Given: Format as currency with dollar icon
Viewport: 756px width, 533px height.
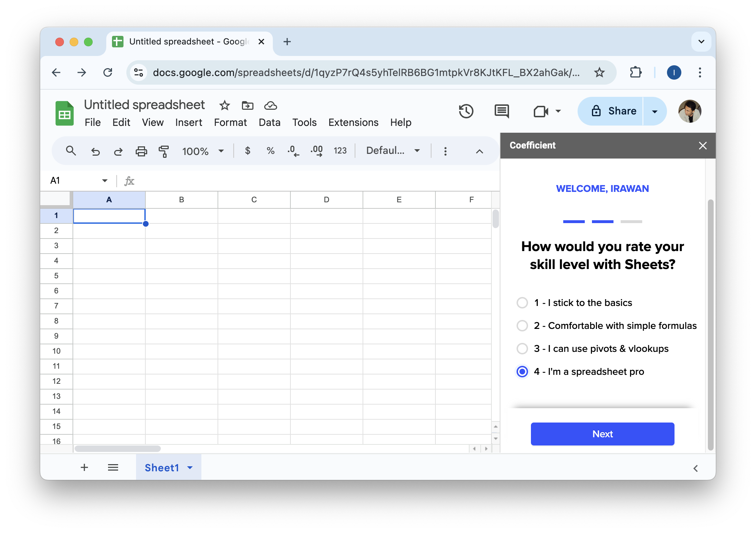Looking at the screenshot, I should (247, 151).
